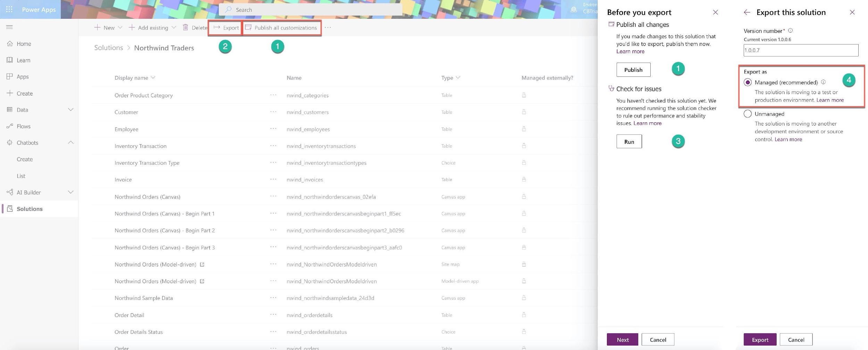The image size is (868, 350).
Task: Click the Version number info icon
Action: point(790,30)
